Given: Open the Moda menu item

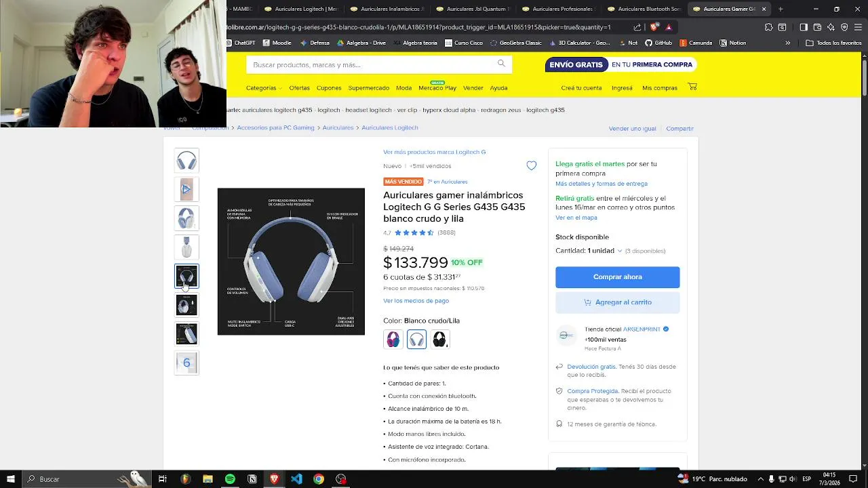Looking at the screenshot, I should pos(404,88).
